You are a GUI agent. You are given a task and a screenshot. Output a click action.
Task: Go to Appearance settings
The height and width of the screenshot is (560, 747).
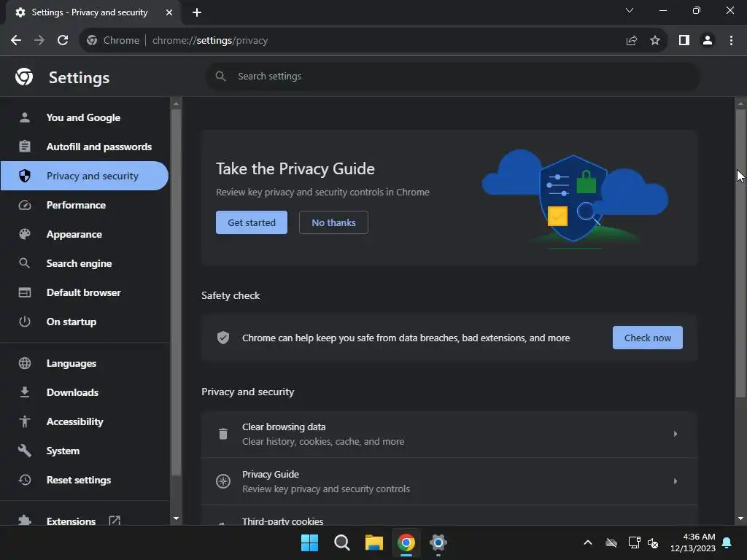tap(85, 234)
